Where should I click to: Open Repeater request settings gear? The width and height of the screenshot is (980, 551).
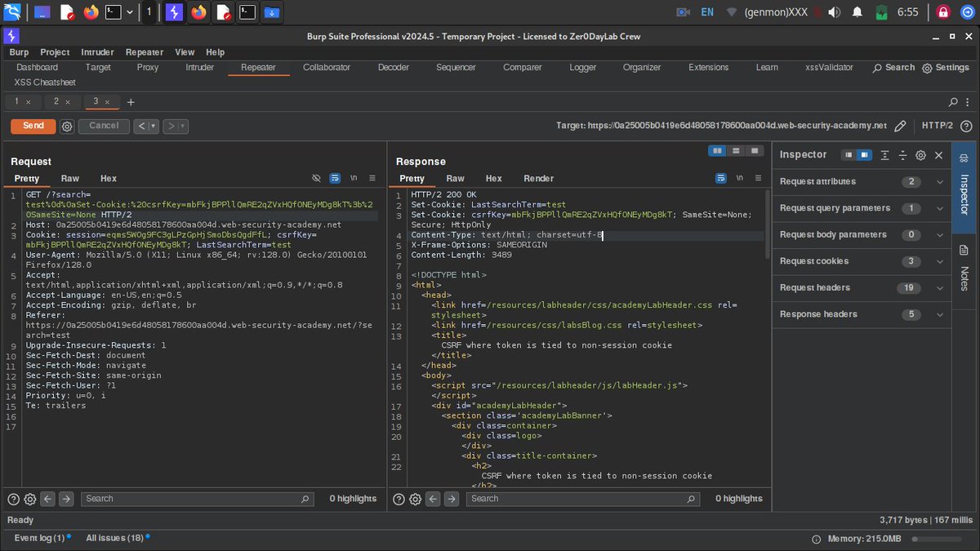pyautogui.click(x=67, y=127)
